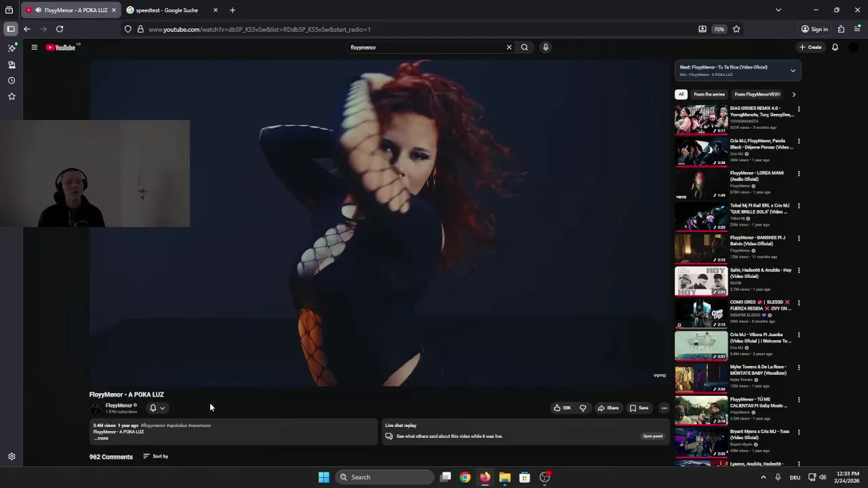Open Chrome from the taskbar

tap(465, 477)
